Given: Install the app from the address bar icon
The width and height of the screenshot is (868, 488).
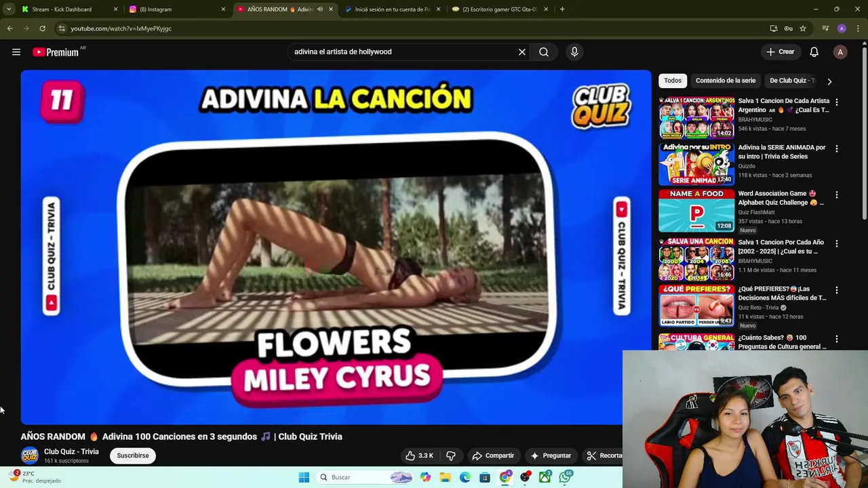Looking at the screenshot, I should pos(774,28).
